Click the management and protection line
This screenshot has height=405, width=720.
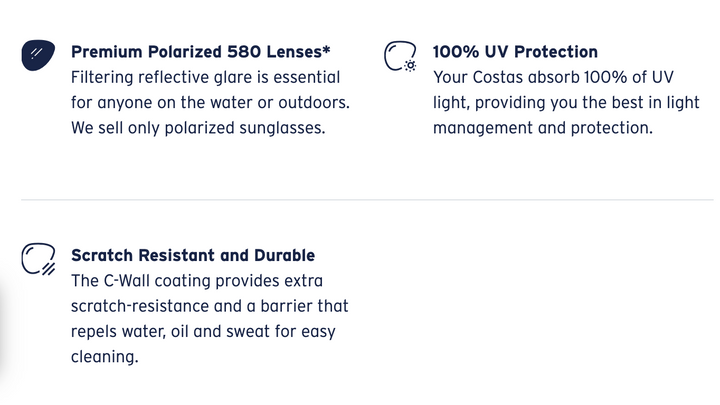[x=543, y=128]
